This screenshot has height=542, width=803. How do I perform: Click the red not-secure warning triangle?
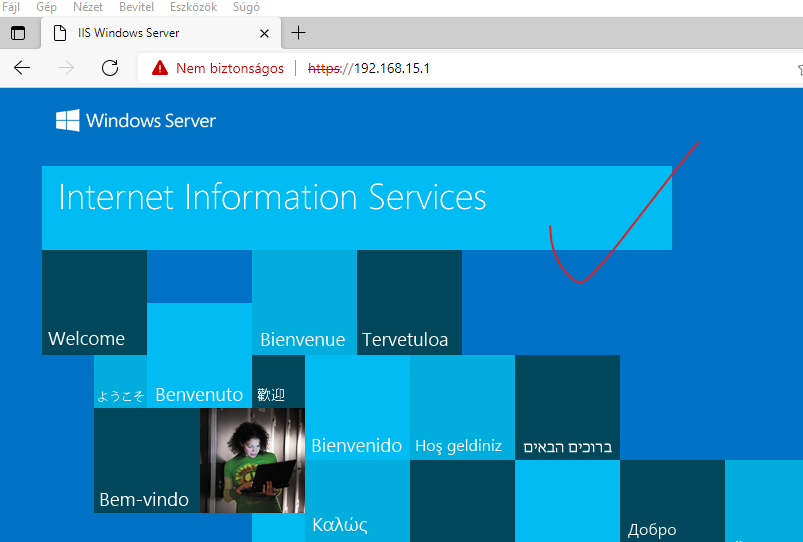point(160,68)
